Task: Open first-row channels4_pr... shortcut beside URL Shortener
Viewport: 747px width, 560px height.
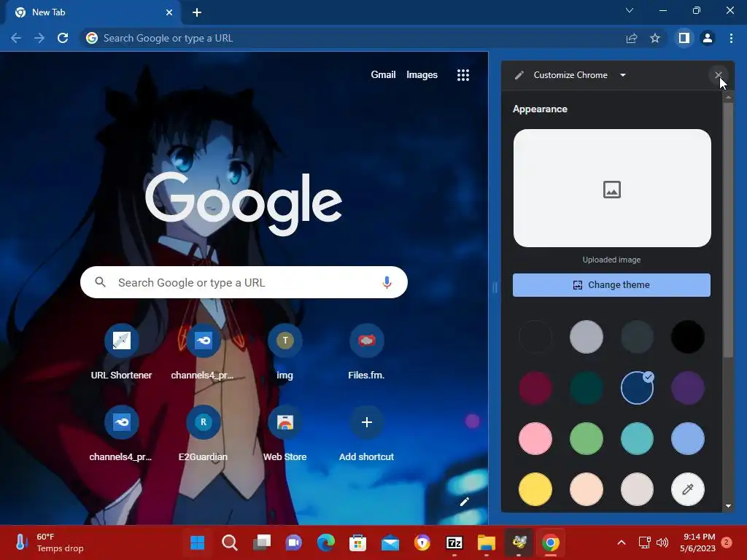Action: (203, 352)
